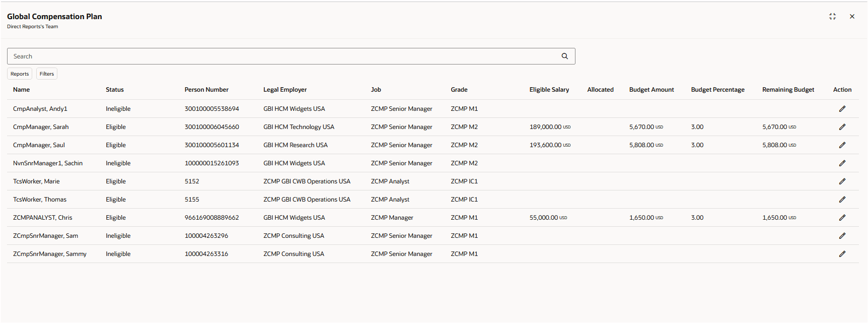Click the edit pencil for CmpAnalyst, Andy1

pyautogui.click(x=842, y=109)
